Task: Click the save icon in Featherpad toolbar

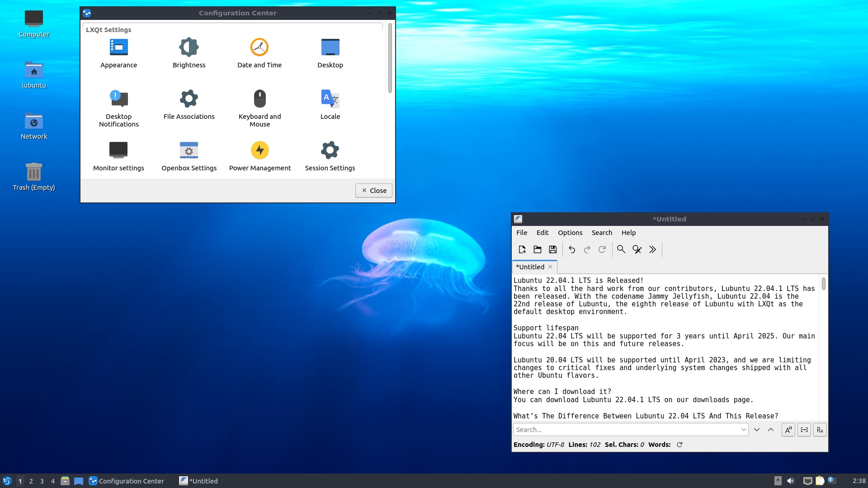Action: [x=552, y=249]
